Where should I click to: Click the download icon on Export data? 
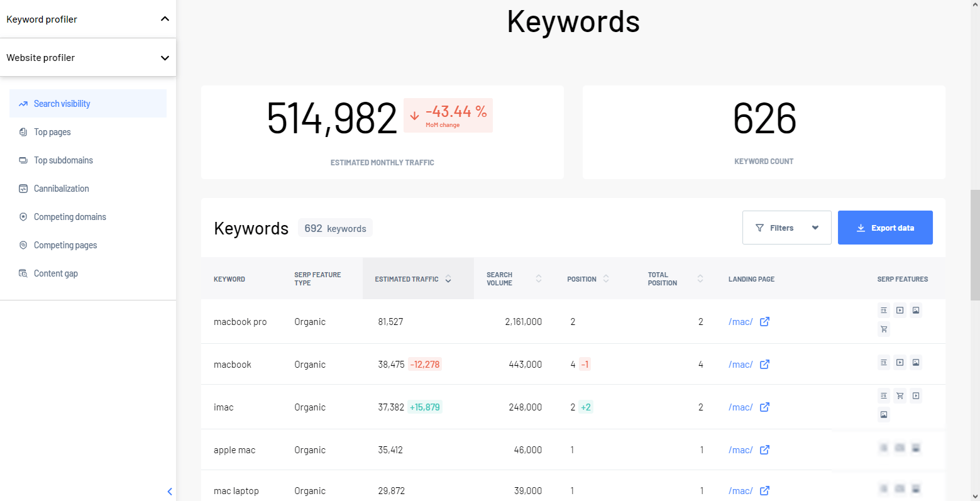[x=861, y=228]
